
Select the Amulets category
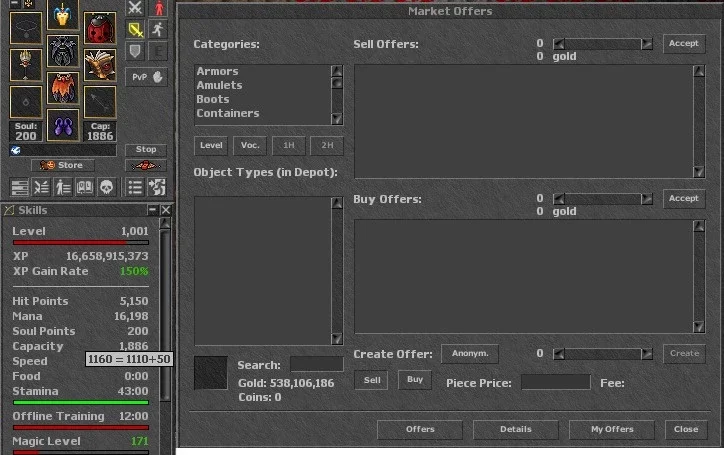point(219,85)
